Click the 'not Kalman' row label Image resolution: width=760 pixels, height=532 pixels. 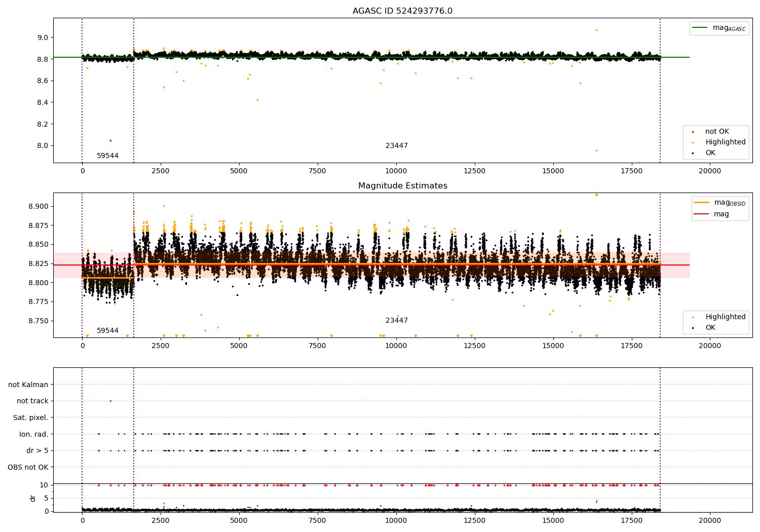coord(28,385)
